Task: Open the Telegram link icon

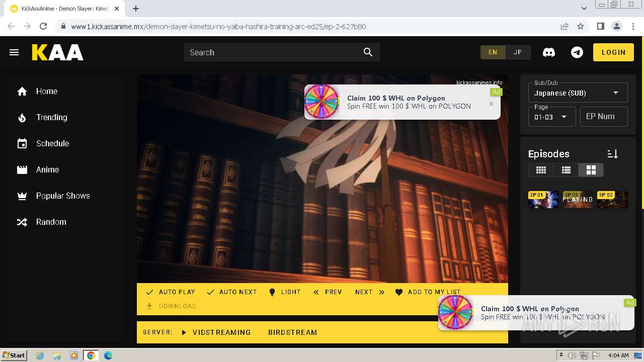Action: (x=577, y=52)
